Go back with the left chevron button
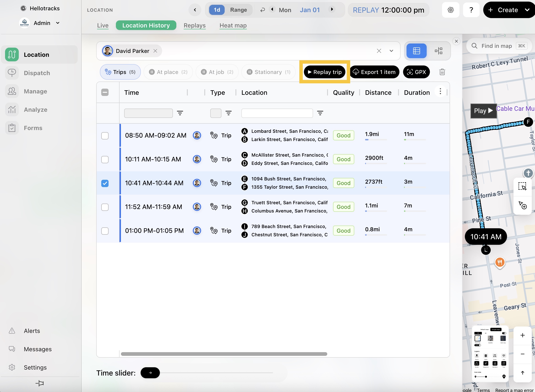This screenshot has height=392, width=535. coord(195,10)
